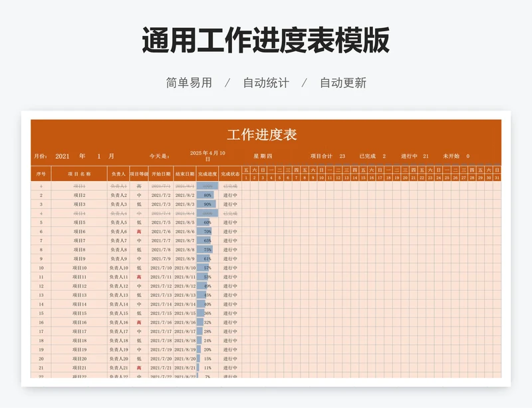This screenshot has height=408, width=532.
Task: Click the 完成进度 column header
Action: pyautogui.click(x=207, y=174)
